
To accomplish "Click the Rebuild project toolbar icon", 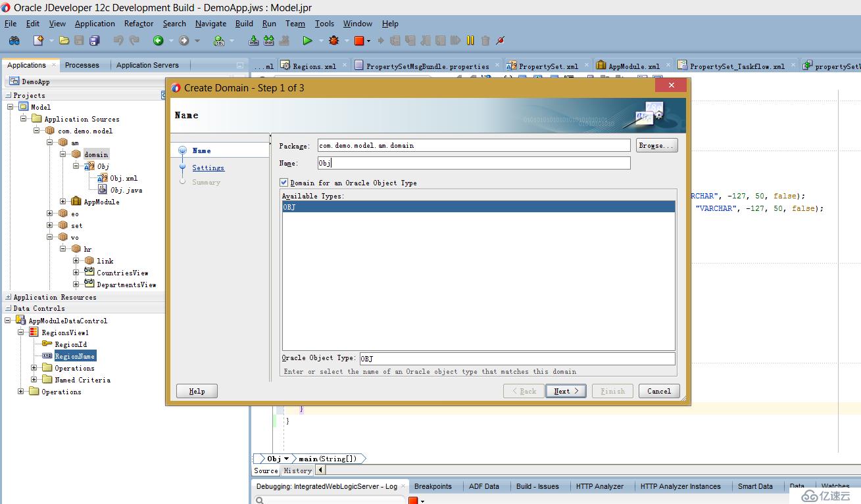I will [268, 41].
